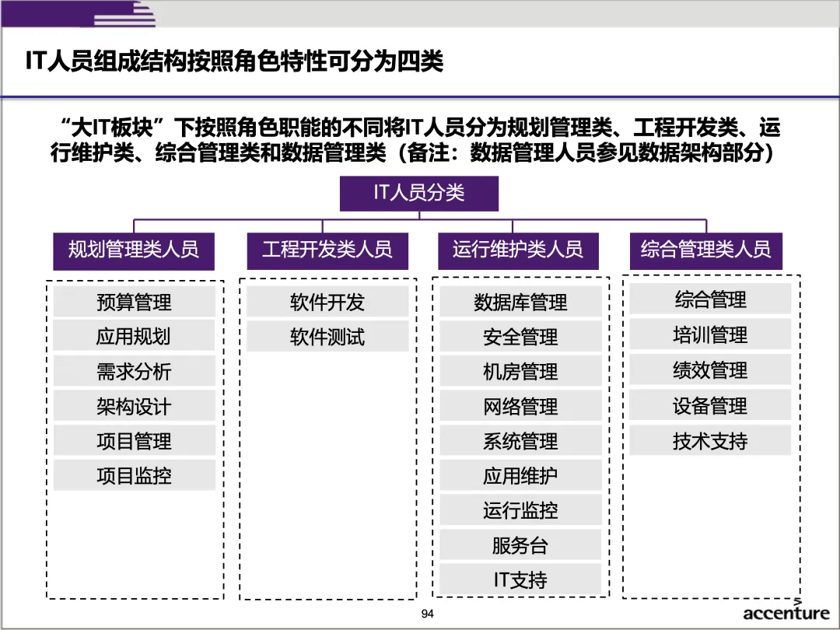Click the accenture logo
Image resolution: width=840 pixels, height=630 pixels.
tap(786, 611)
